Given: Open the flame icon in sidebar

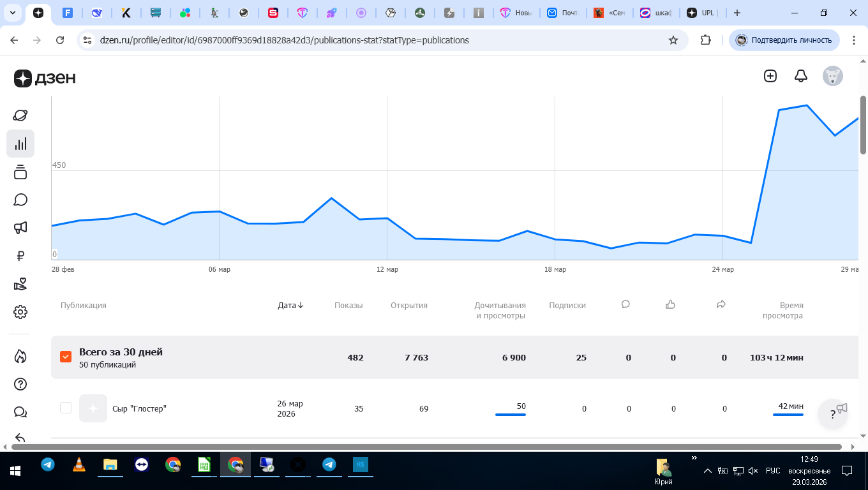Looking at the screenshot, I should 20,356.
